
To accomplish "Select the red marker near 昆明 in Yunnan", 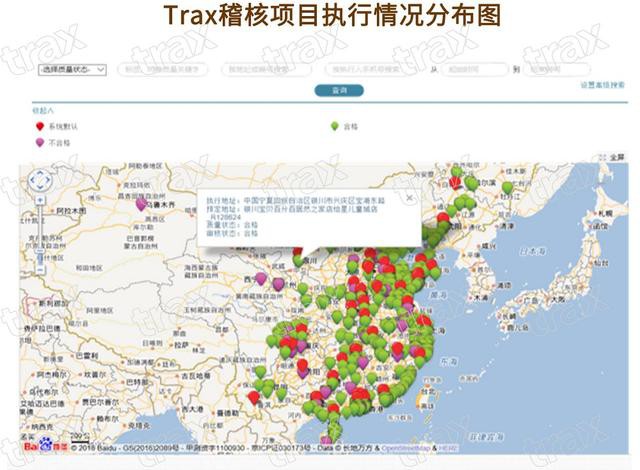I will click(x=253, y=397).
